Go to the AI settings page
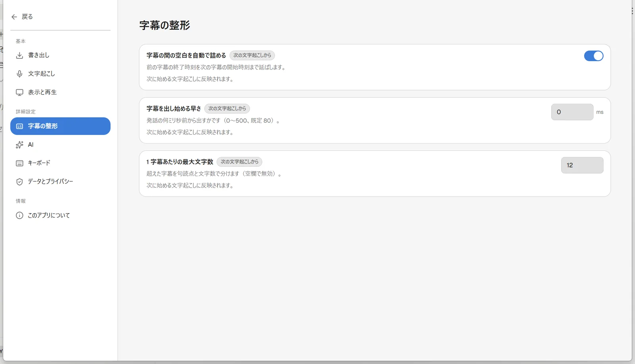The image size is (635, 364). (60, 145)
